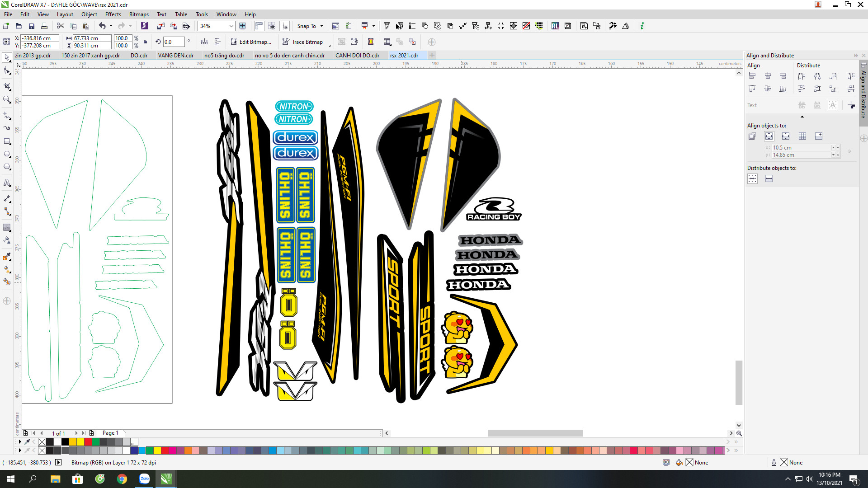868x488 pixels.
Task: Select the no-fill X swatch in the color palette
Action: [x=42, y=450]
